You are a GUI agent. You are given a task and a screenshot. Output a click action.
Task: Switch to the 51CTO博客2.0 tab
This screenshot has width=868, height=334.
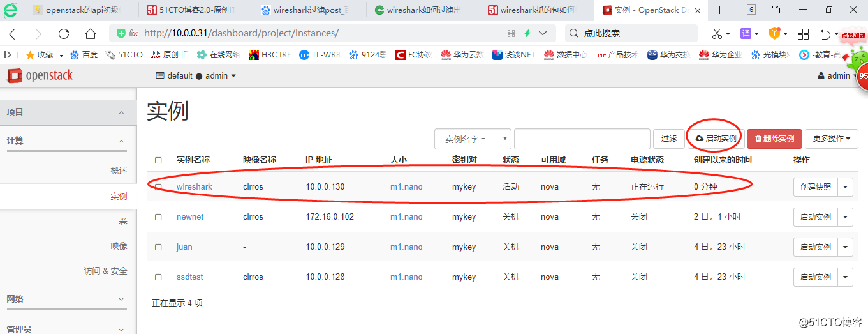click(192, 10)
